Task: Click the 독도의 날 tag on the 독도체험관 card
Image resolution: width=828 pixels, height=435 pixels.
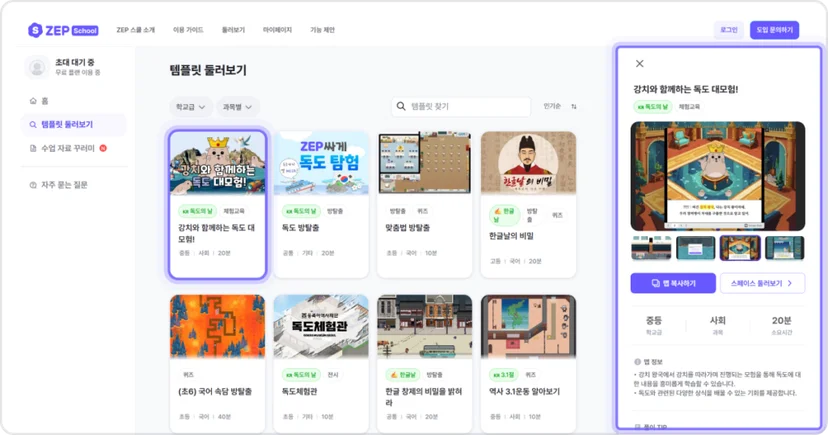Action: [301, 375]
